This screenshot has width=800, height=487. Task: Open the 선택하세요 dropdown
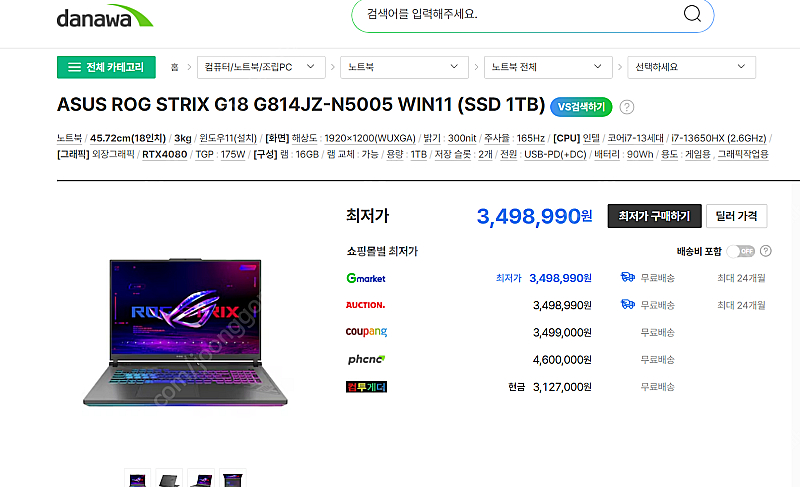pos(691,67)
